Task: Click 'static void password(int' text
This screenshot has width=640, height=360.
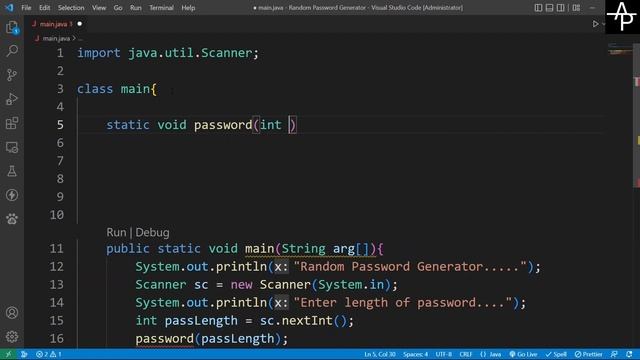Action: (194, 125)
